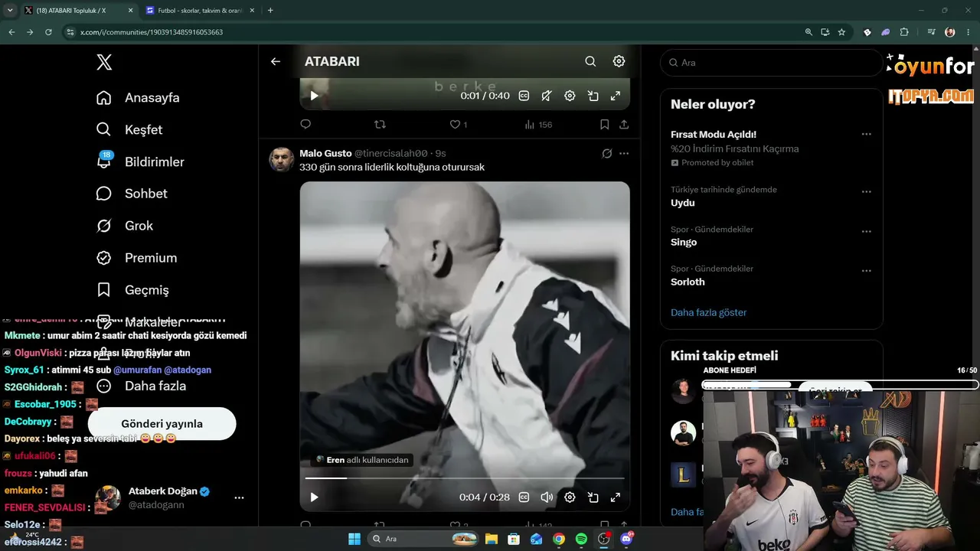Bookmark the top post
The width and height of the screenshot is (980, 551).
(x=604, y=124)
